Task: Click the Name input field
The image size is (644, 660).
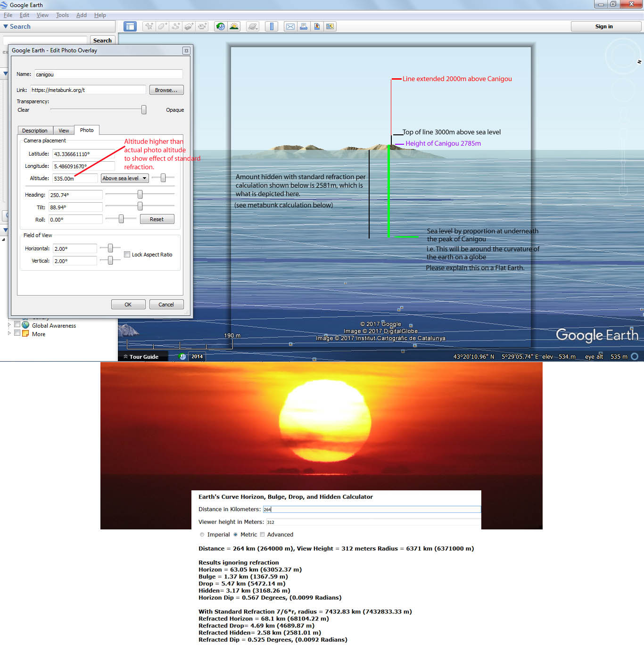Action: click(108, 74)
